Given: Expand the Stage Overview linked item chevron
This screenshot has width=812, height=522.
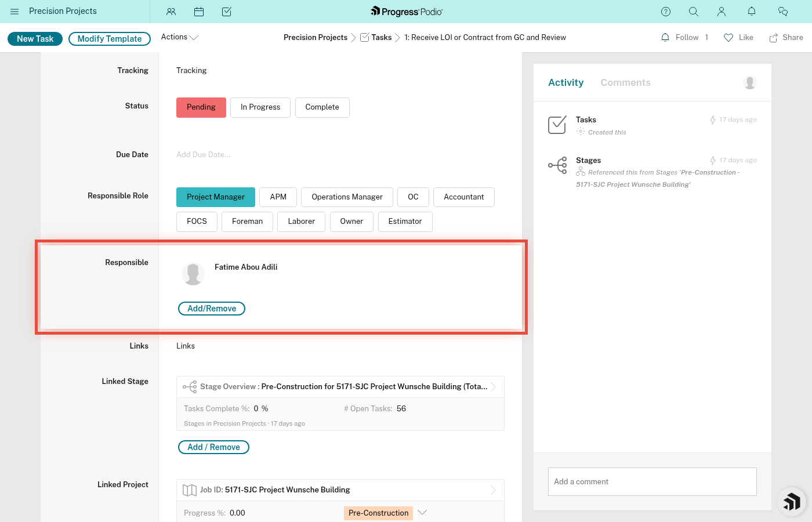Looking at the screenshot, I should 494,386.
